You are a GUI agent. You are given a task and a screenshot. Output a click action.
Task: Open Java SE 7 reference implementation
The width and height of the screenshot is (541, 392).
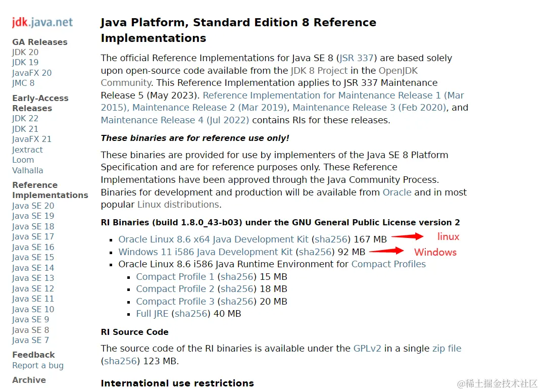(31, 340)
